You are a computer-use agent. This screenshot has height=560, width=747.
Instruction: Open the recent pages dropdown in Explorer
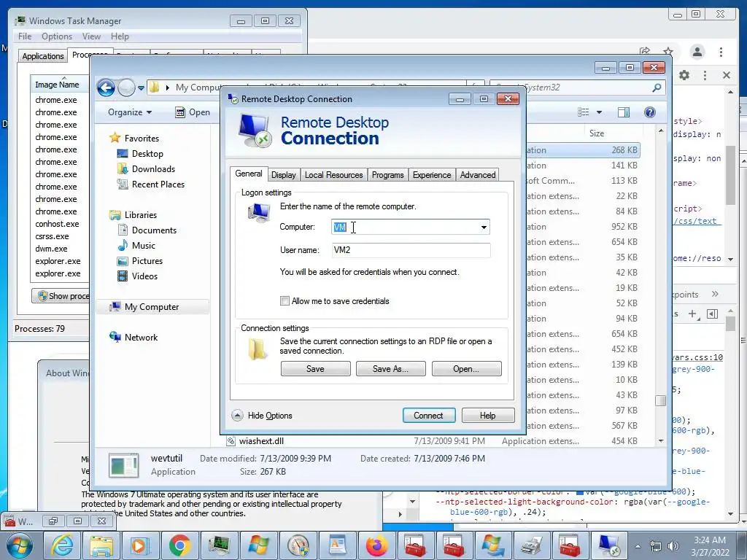141,87
